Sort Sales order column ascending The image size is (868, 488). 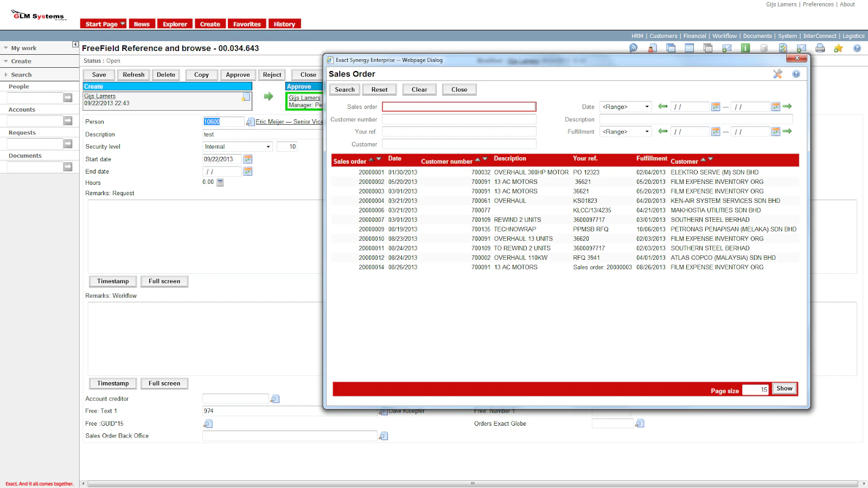(372, 159)
